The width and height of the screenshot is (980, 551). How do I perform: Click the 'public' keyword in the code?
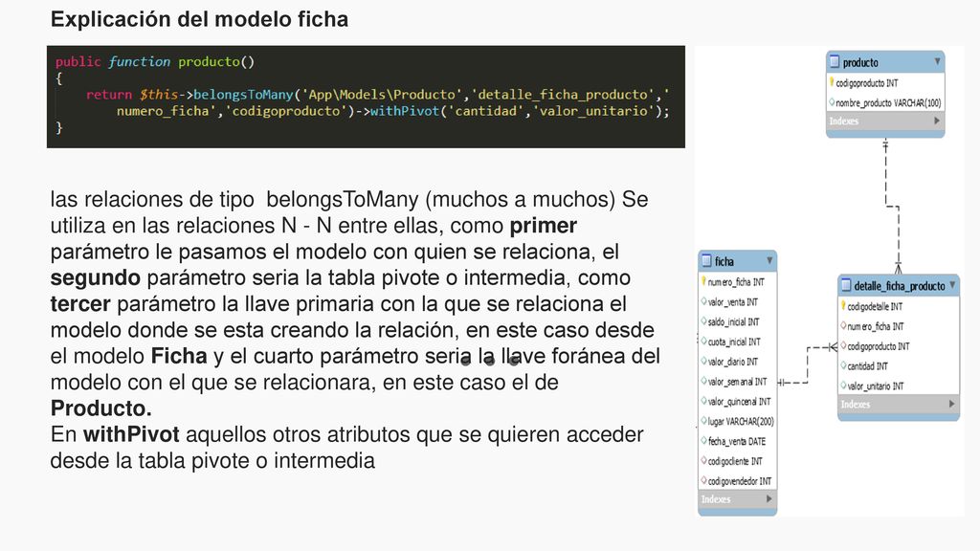(x=78, y=62)
